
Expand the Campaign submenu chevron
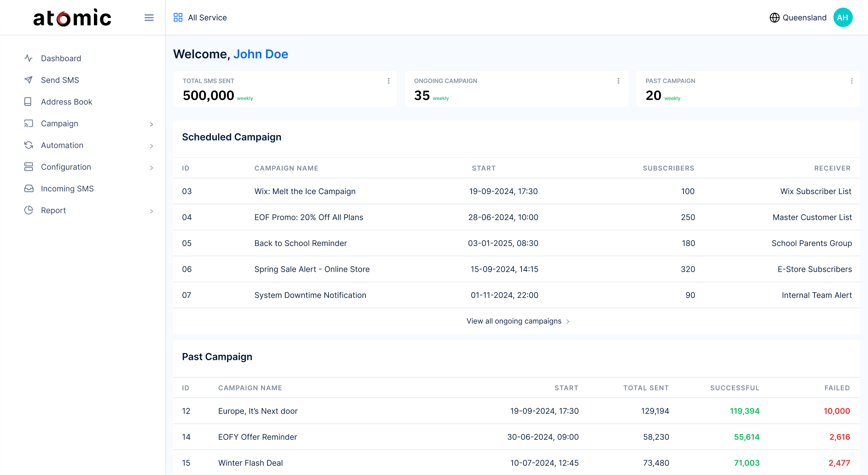pos(152,125)
